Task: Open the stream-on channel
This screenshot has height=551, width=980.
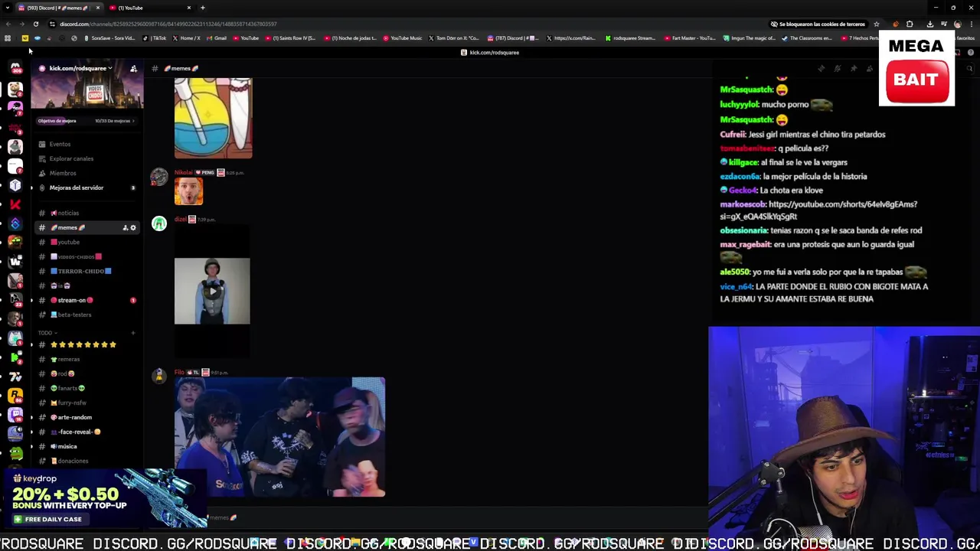Action: pos(87,300)
